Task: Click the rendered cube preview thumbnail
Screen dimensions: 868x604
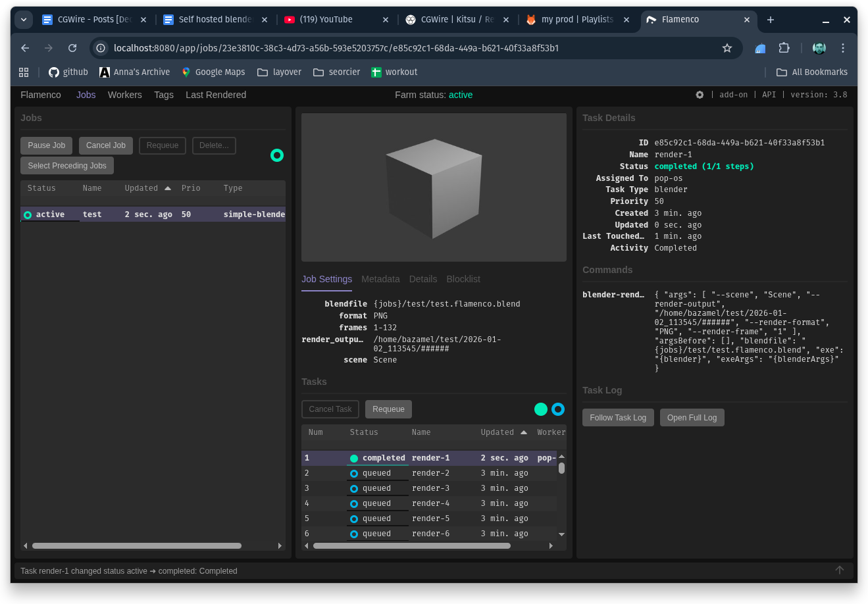Action: pos(434,188)
